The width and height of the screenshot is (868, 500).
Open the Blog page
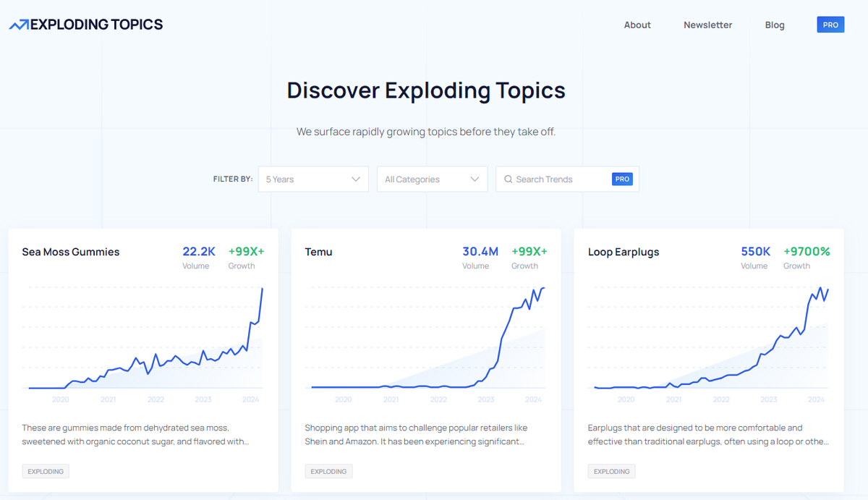(x=775, y=25)
